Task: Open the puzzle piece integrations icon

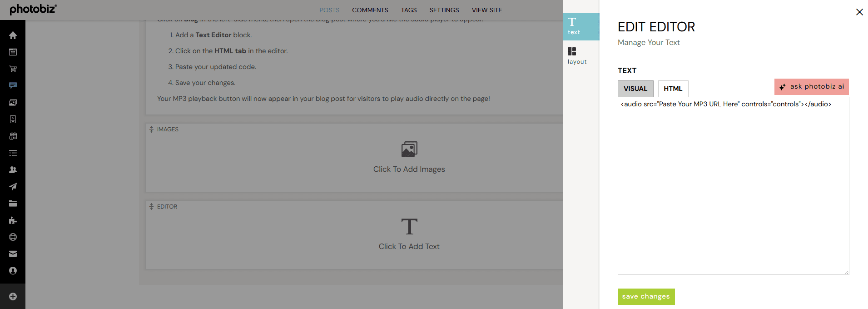Action: click(x=13, y=220)
